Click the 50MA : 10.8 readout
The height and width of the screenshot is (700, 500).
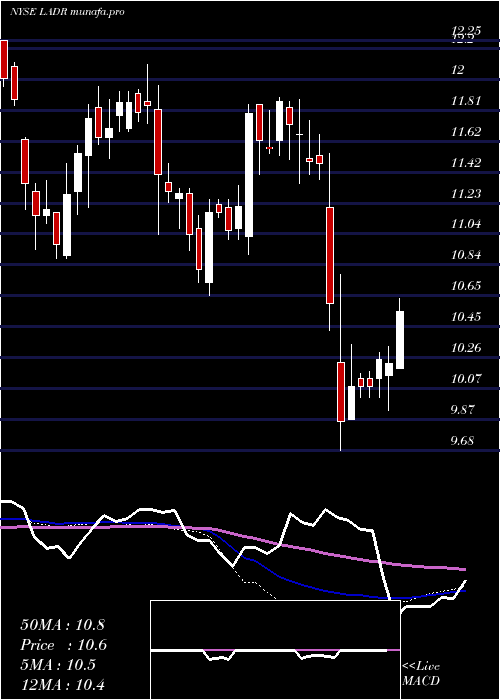pyautogui.click(x=62, y=625)
